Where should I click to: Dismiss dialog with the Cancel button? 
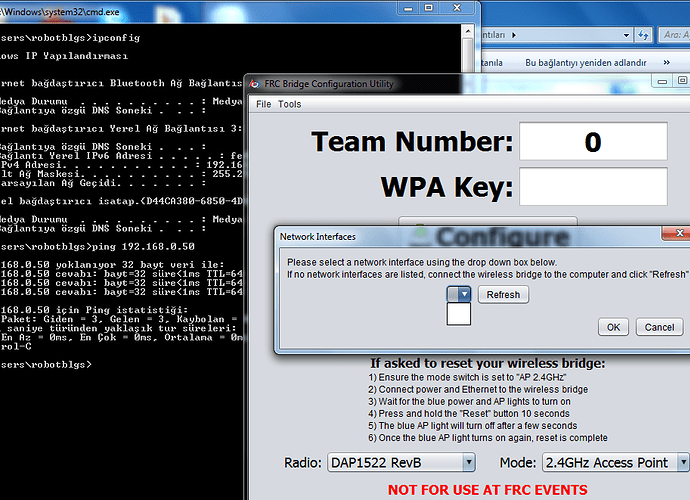coord(659,327)
